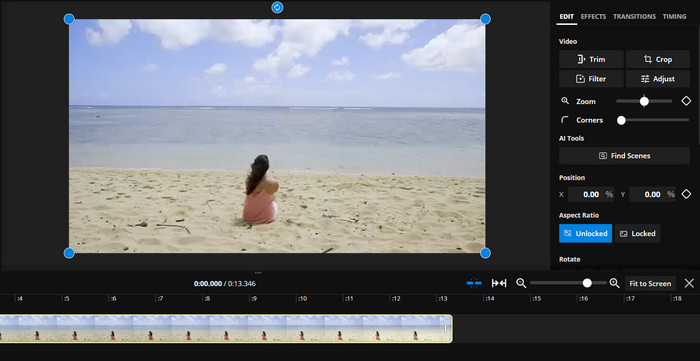Click the Position X value field
The image size is (700, 361).
(591, 195)
